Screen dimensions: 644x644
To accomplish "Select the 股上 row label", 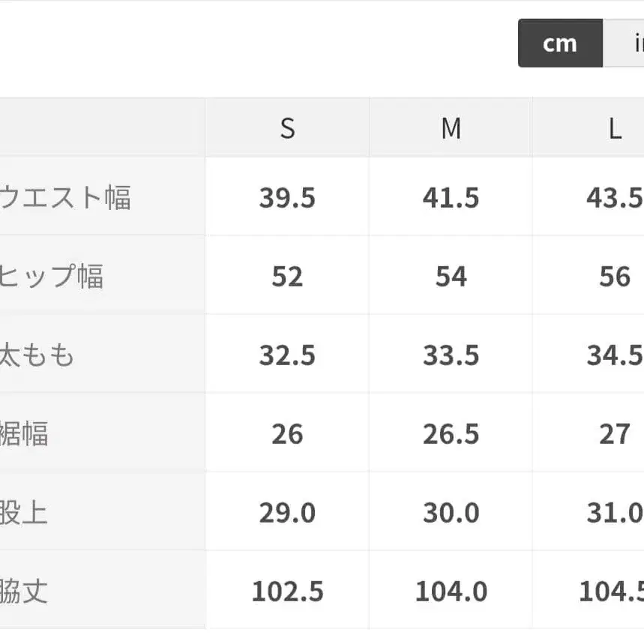I will (30, 511).
